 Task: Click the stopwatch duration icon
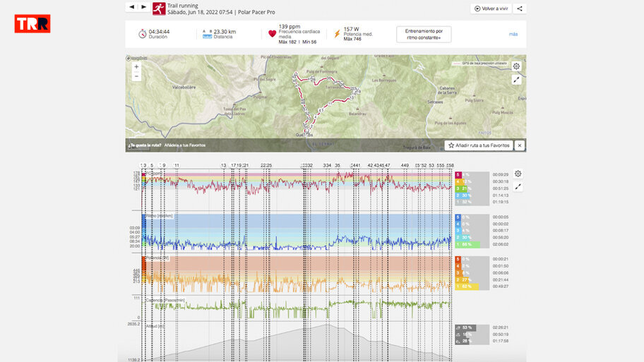coord(143,34)
